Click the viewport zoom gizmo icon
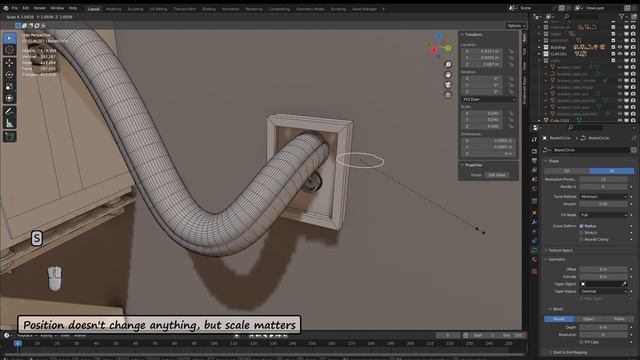Screen dimensions: 640x360 (448, 65)
